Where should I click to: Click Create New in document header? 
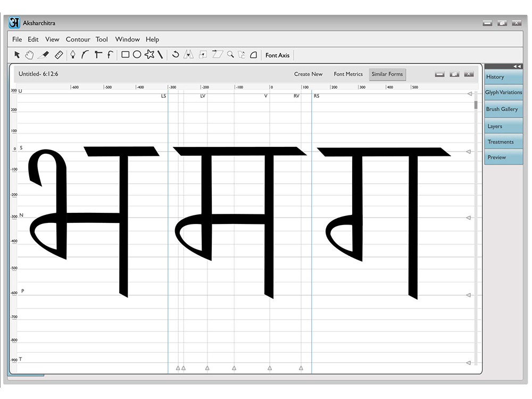308,74
